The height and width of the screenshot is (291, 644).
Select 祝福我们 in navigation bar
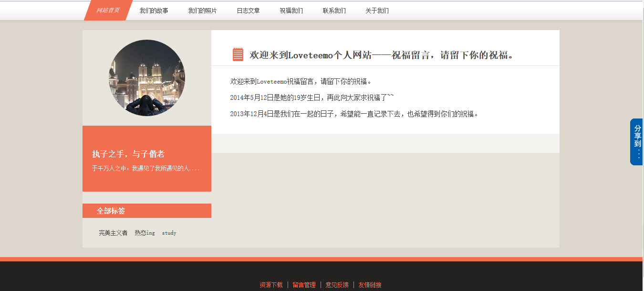[291, 11]
